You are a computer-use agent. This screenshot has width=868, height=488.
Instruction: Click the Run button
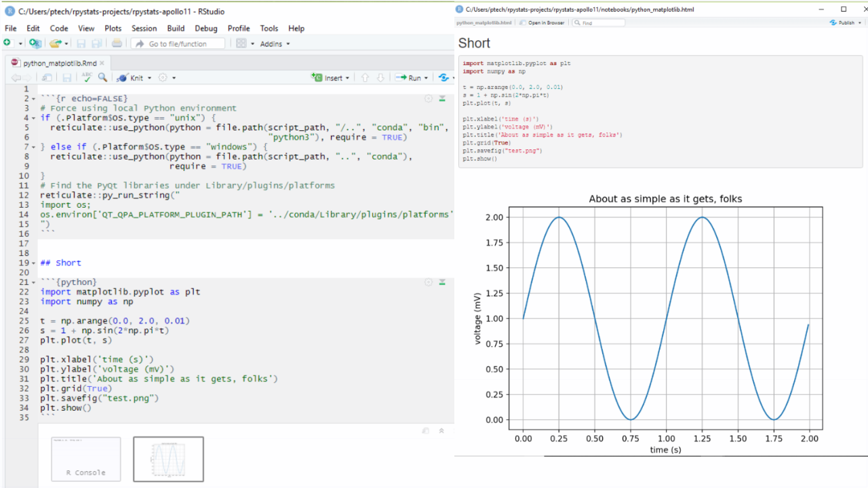[408, 77]
